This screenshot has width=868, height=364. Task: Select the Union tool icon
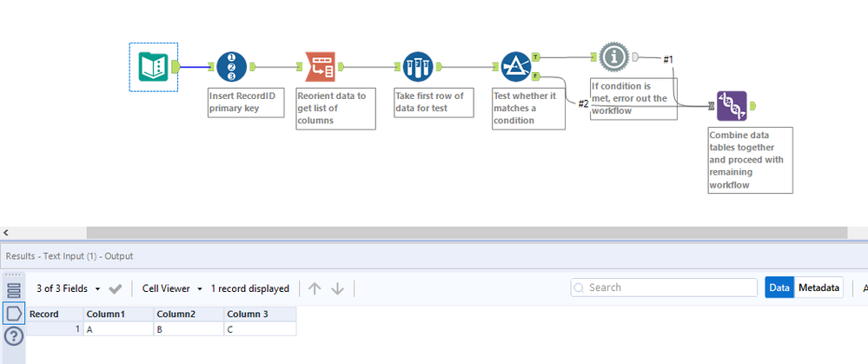tap(732, 106)
